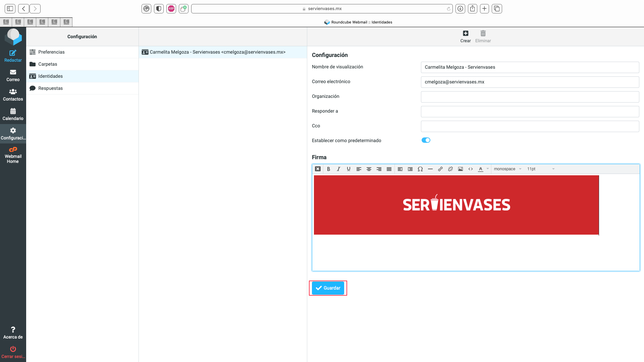
Task: Toggle underline formatting in signature editor
Action: coord(348,169)
